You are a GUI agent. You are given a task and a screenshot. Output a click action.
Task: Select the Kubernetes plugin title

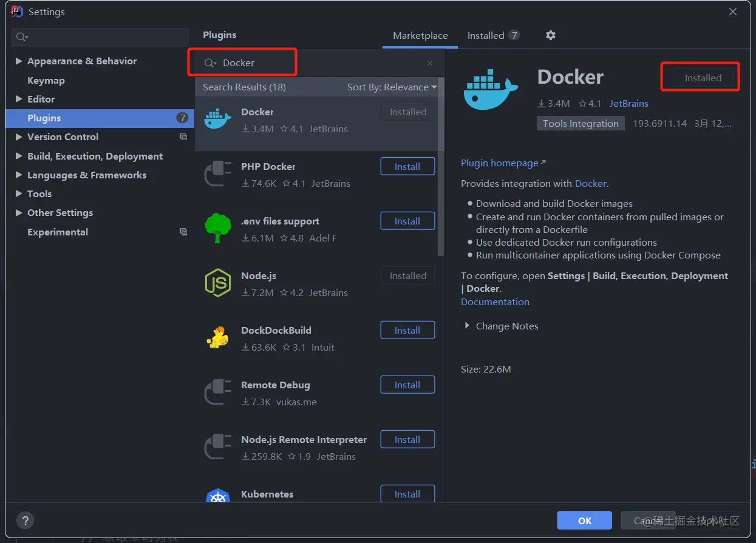pos(267,494)
